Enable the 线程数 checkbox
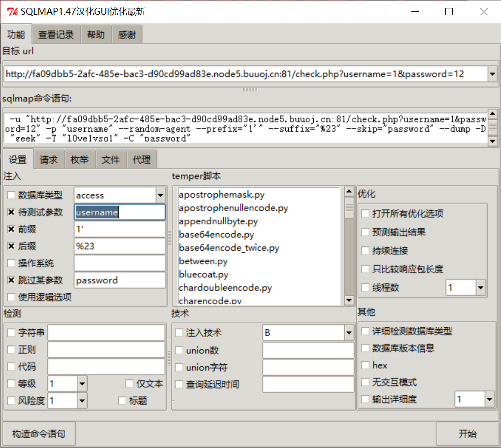This screenshot has width=501, height=448. (365, 287)
